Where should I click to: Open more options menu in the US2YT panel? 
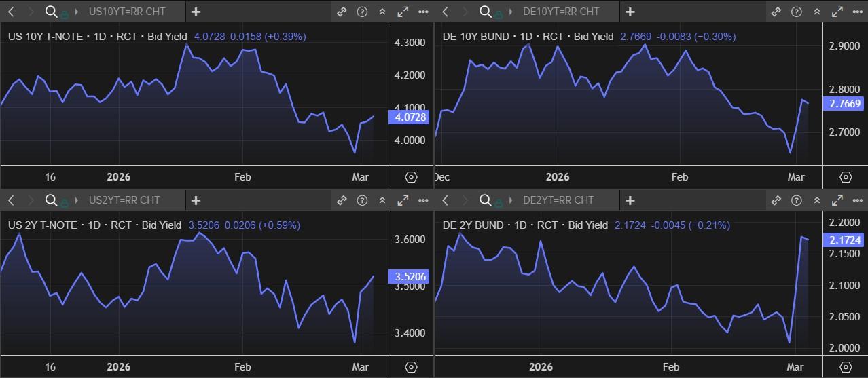[423, 200]
